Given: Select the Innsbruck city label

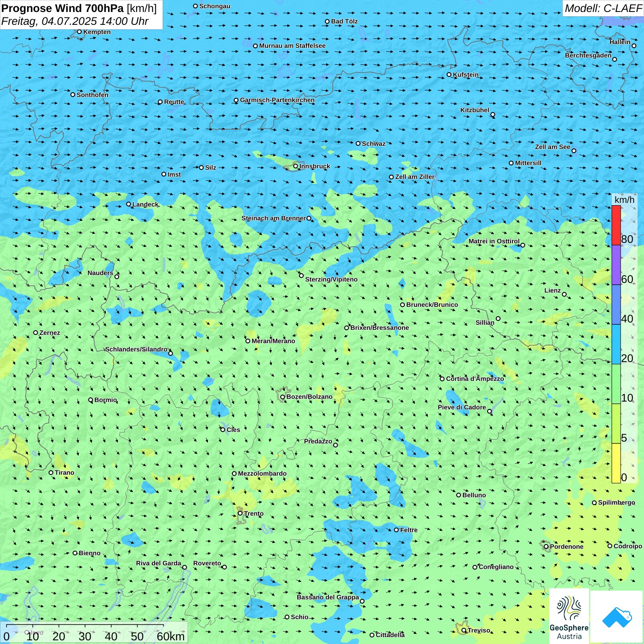Looking at the screenshot, I should (x=315, y=167).
